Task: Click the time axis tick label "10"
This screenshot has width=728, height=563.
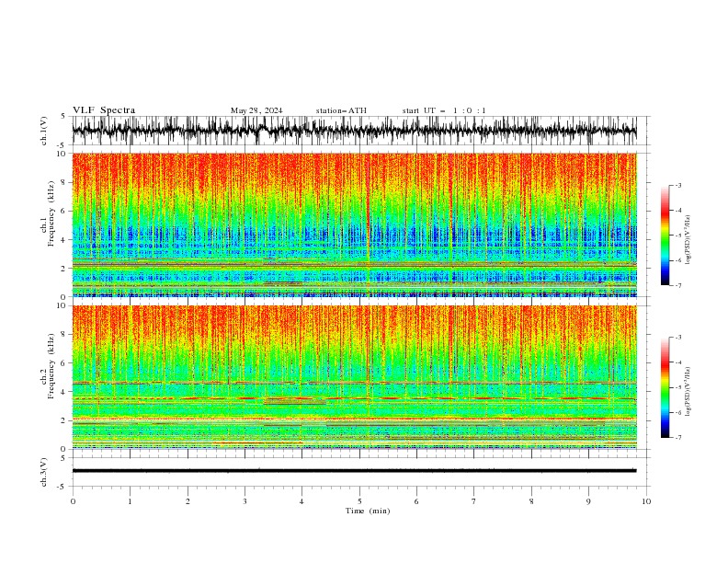Action: pos(646,501)
